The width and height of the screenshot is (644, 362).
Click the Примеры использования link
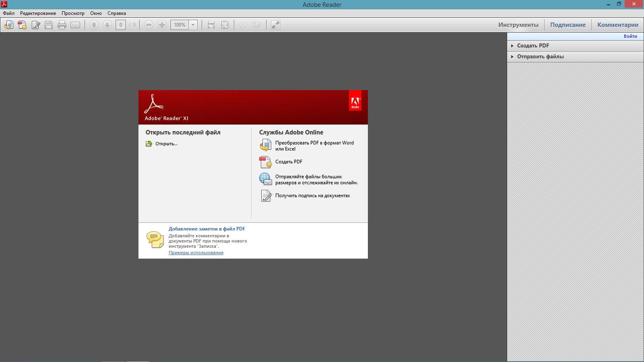pyautogui.click(x=196, y=253)
